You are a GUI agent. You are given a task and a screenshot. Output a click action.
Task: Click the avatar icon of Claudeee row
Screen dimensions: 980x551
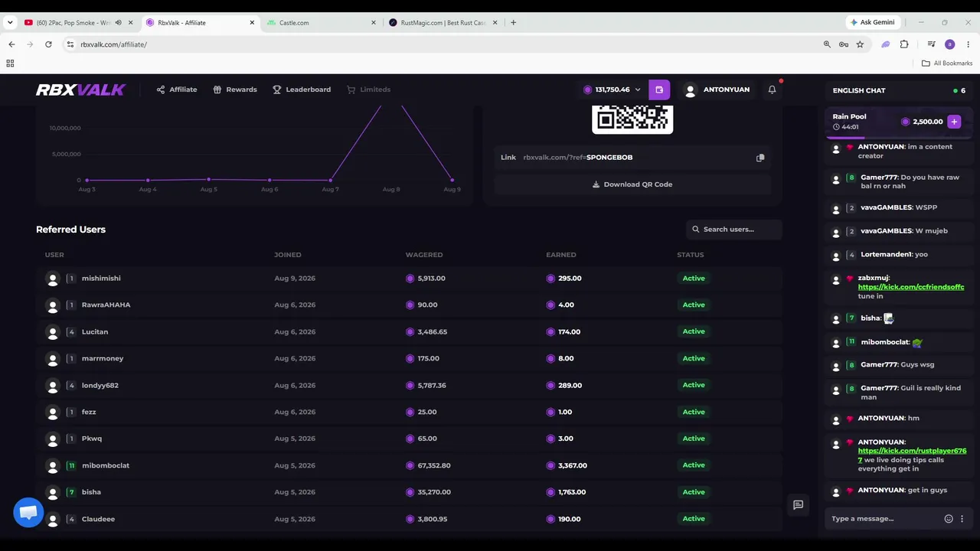coord(53,520)
